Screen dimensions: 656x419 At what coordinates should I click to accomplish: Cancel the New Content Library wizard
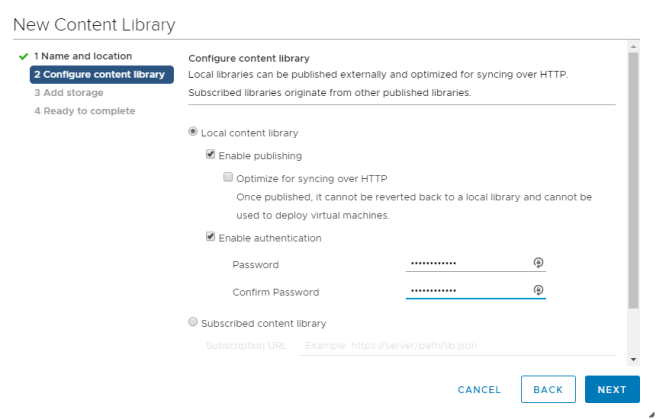tap(479, 389)
